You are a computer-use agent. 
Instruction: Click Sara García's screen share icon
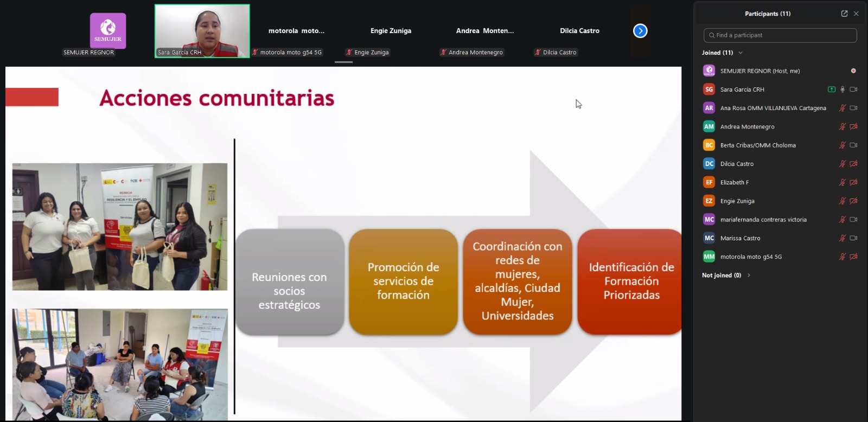pos(831,89)
